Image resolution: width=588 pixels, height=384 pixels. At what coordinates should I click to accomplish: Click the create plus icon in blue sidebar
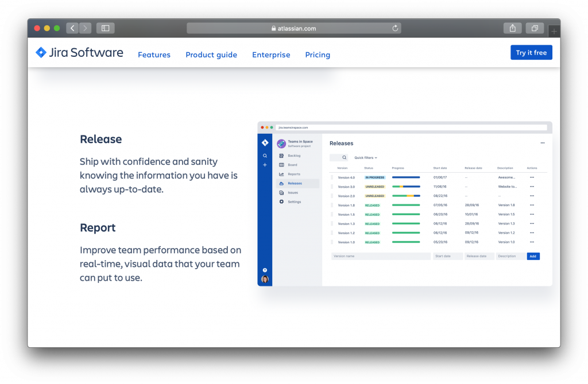[x=265, y=165]
